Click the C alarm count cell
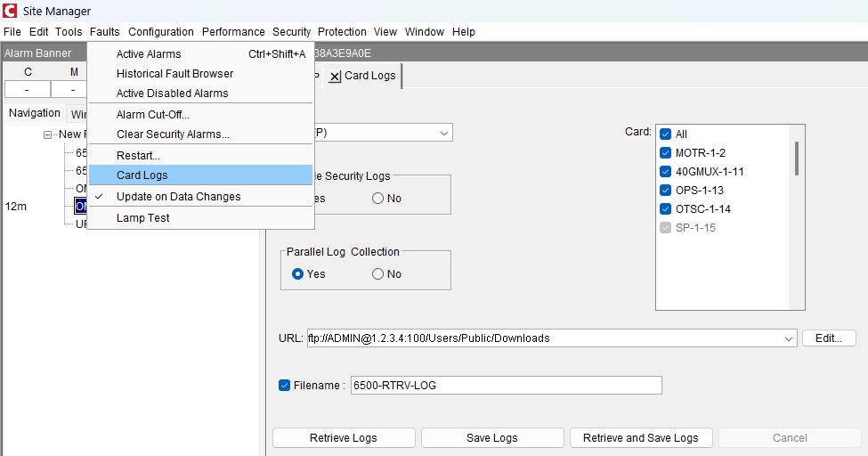Screen dimensions: 868x456 point(27,90)
